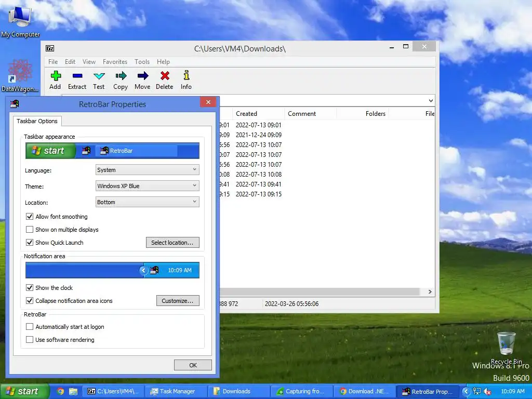Enable Show on multiple displays
The image size is (532, 399).
(x=30, y=229)
